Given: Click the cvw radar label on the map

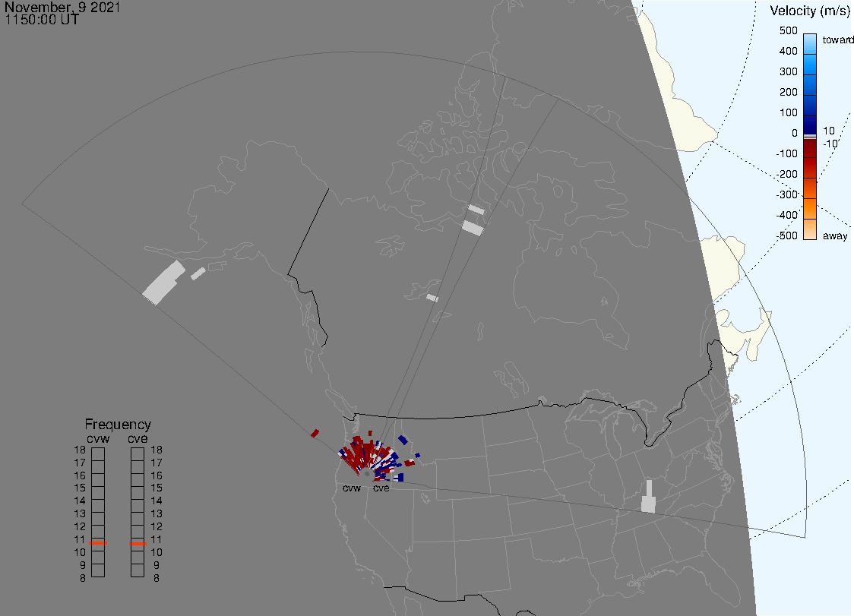Looking at the screenshot, I should pyautogui.click(x=352, y=488).
